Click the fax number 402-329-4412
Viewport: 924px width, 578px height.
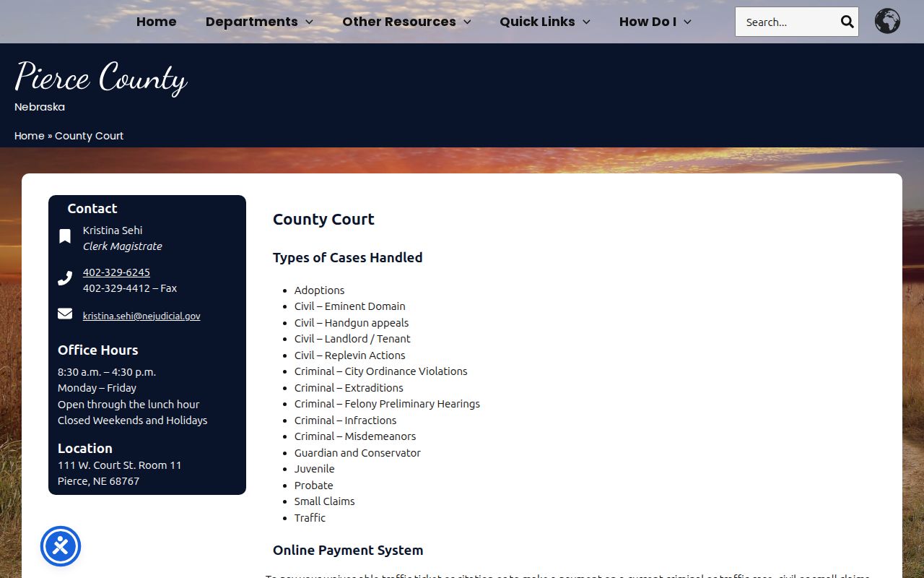pyautogui.click(x=116, y=288)
